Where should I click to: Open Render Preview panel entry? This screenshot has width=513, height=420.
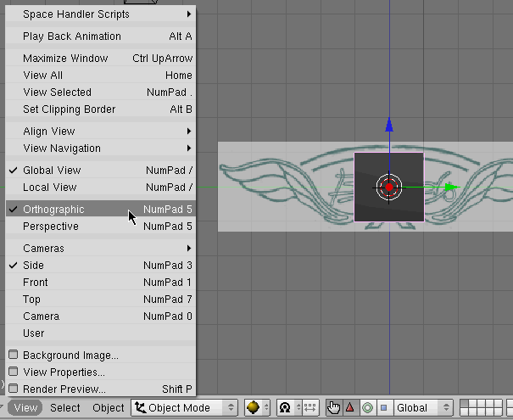(101, 389)
